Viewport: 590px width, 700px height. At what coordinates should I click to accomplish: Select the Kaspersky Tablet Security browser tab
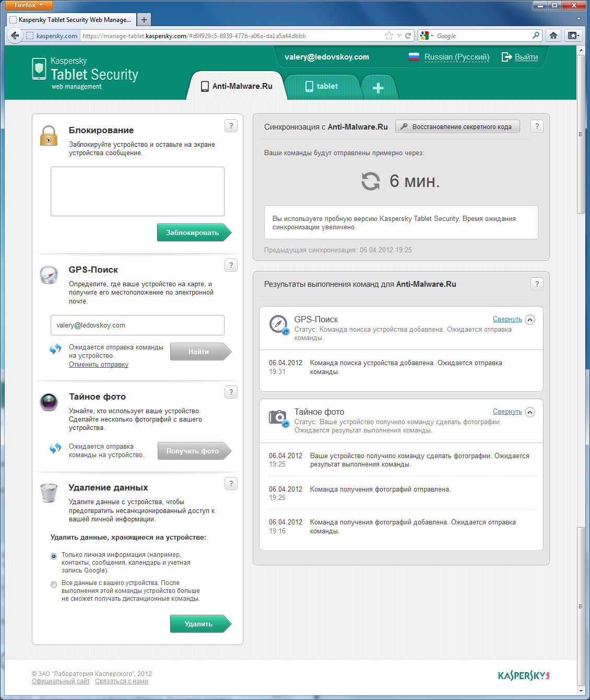tap(71, 20)
